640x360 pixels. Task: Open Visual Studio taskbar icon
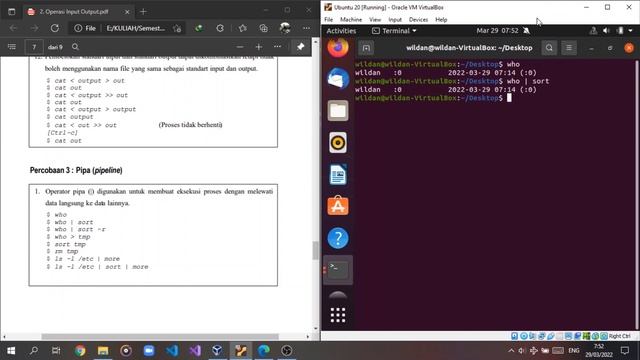pyautogui.click(x=195, y=351)
